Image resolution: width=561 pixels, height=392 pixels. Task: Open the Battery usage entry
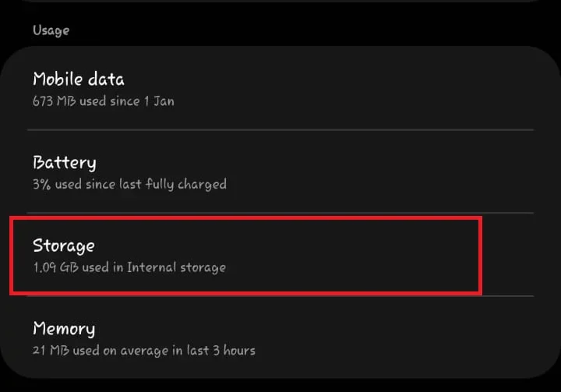(280, 172)
